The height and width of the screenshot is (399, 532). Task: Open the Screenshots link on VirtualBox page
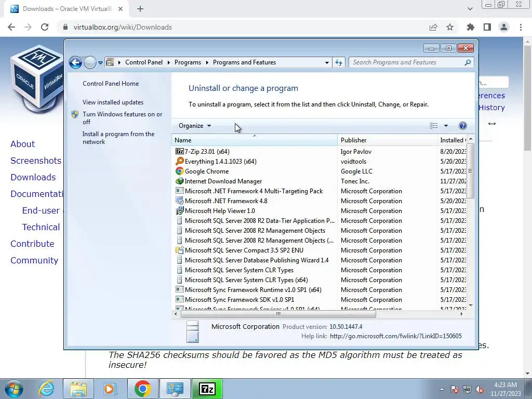[36, 161]
